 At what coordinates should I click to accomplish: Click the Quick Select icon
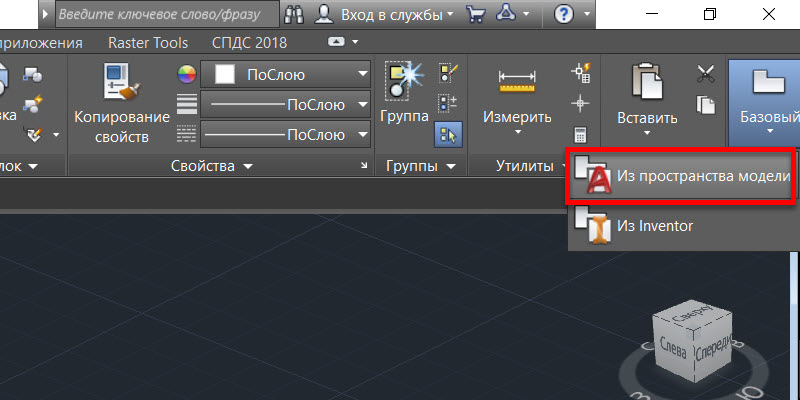point(580,73)
